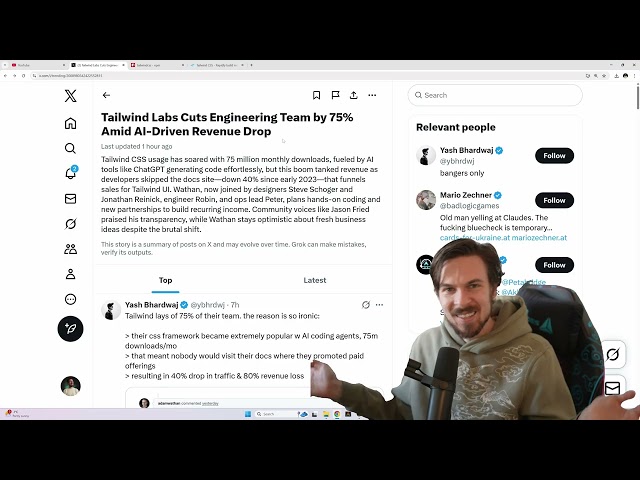Open Chrome from the taskbar

coord(337,414)
